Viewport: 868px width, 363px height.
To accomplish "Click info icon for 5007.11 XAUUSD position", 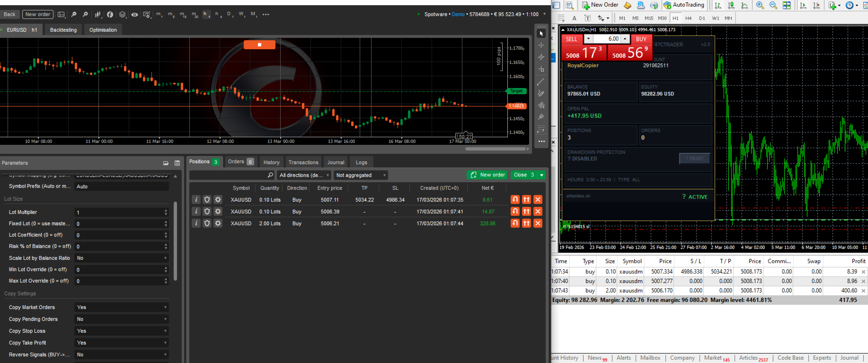I will coord(196,200).
